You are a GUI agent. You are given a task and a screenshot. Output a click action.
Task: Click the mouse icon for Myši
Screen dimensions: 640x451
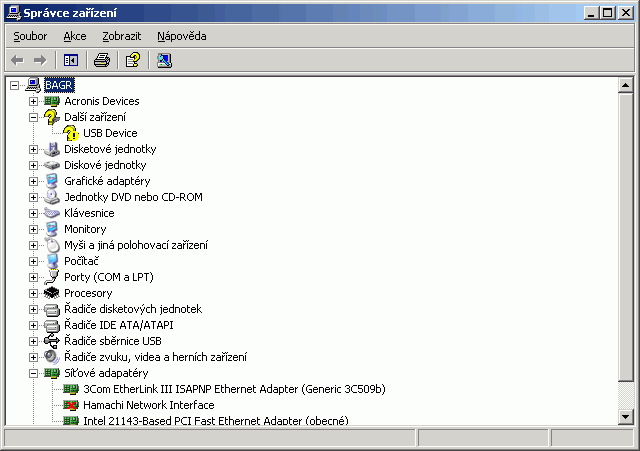(52, 245)
